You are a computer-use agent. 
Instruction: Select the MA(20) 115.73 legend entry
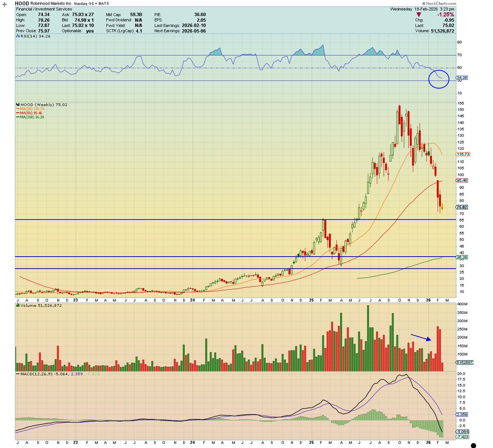click(x=30, y=109)
